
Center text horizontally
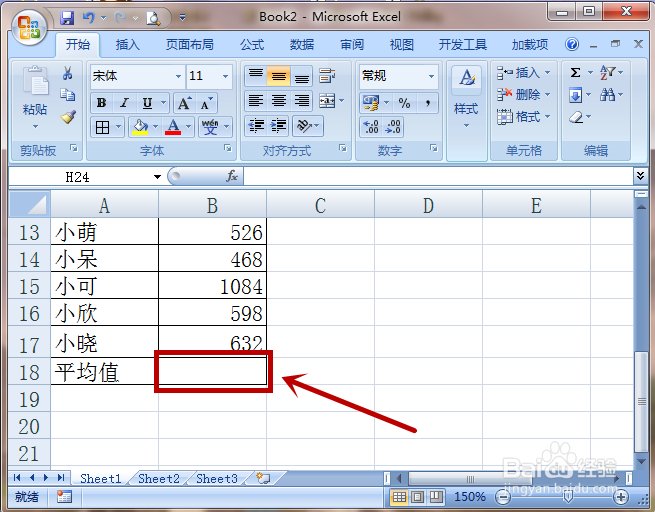278,101
